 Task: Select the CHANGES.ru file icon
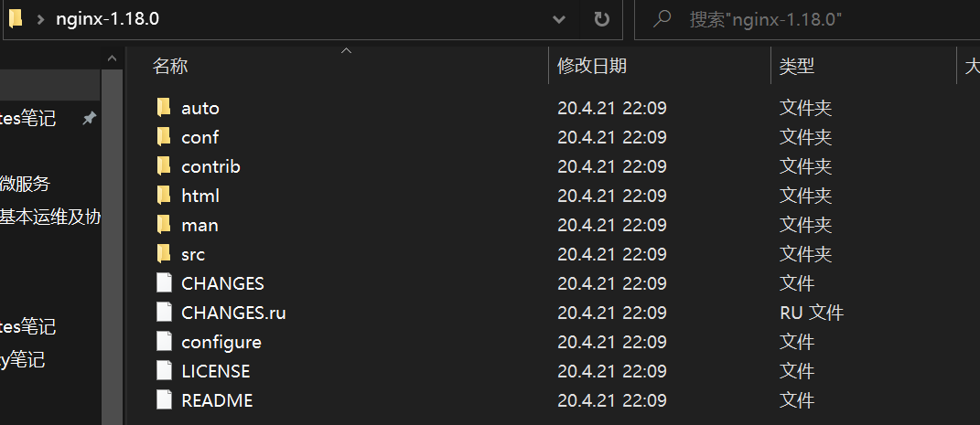pyautogui.click(x=165, y=312)
